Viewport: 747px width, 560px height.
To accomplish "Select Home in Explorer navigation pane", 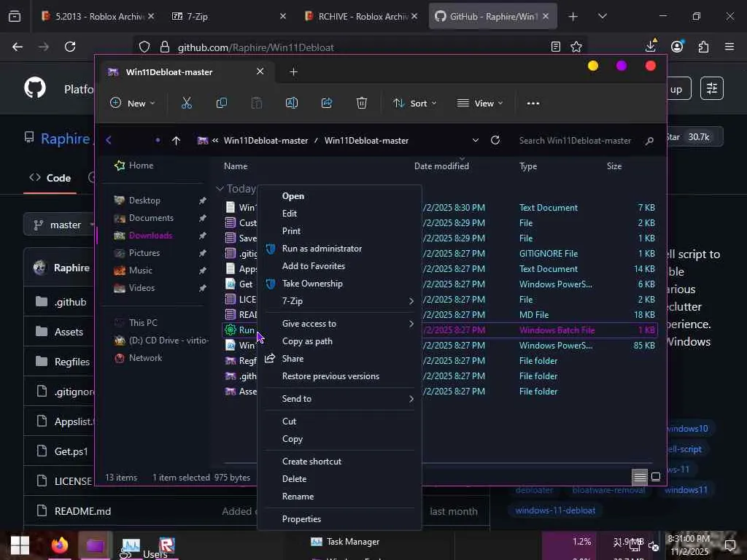I will (141, 166).
